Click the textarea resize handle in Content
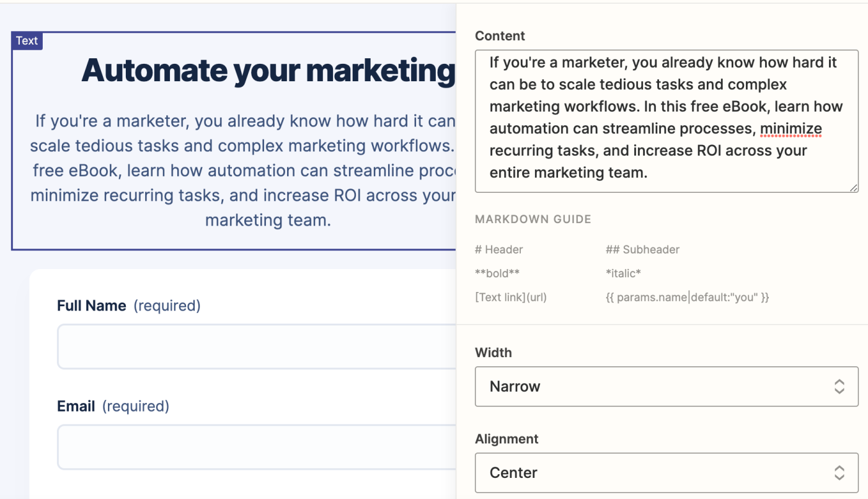This screenshot has width=868, height=499. pos(854,187)
